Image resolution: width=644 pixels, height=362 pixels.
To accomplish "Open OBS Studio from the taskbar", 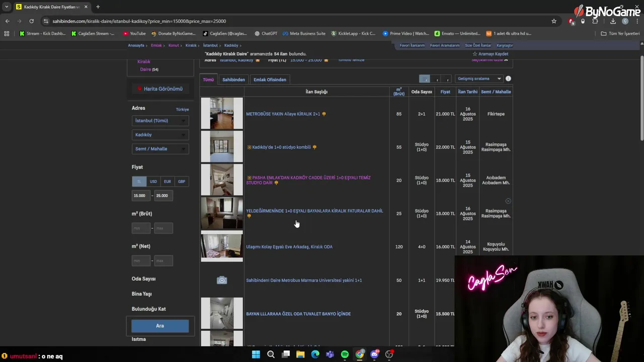I will tap(389, 354).
